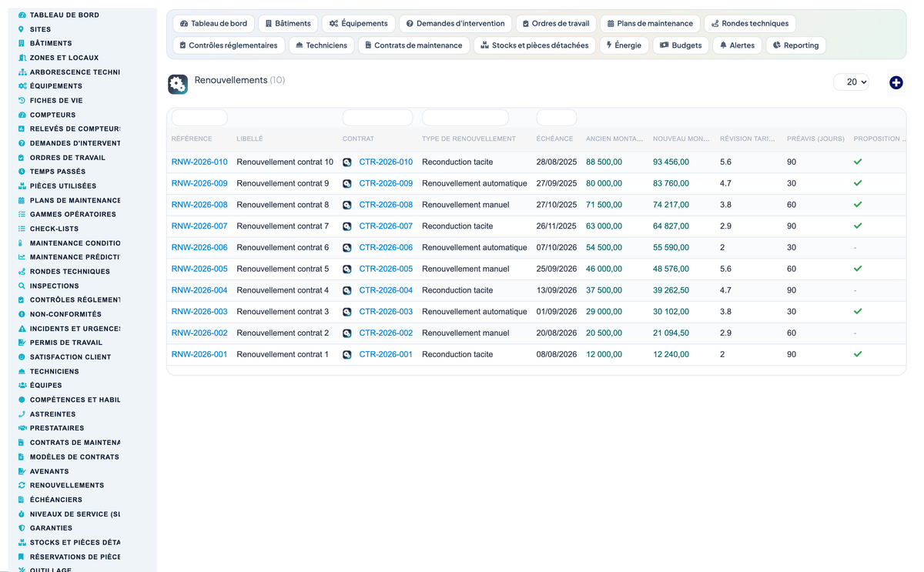Click the Équipes people icon in sidebar
The image size is (924, 572).
(x=22, y=386)
